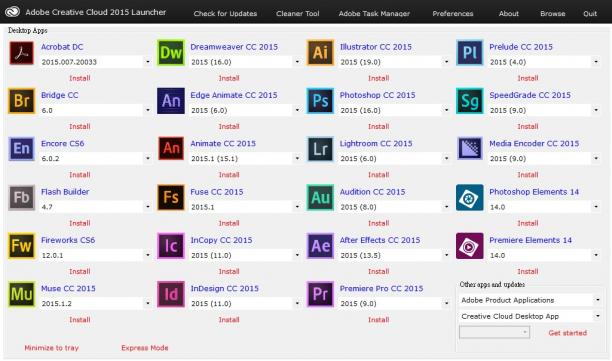Install Prelude CC 2015
The width and height of the screenshot is (612, 361).
pos(528,78)
